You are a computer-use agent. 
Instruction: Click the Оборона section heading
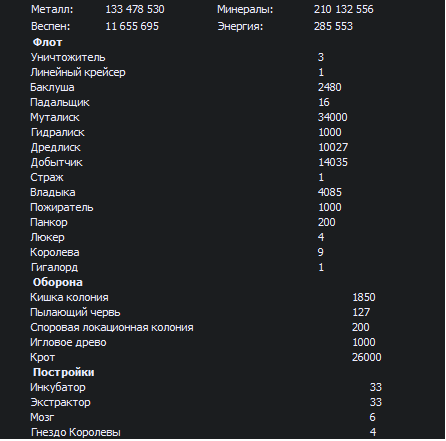58,282
